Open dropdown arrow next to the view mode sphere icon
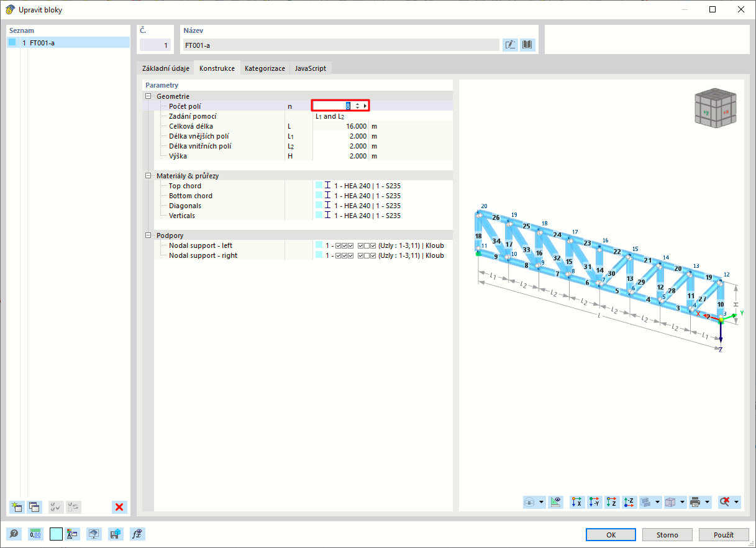The width and height of the screenshot is (756, 548). tap(542, 501)
